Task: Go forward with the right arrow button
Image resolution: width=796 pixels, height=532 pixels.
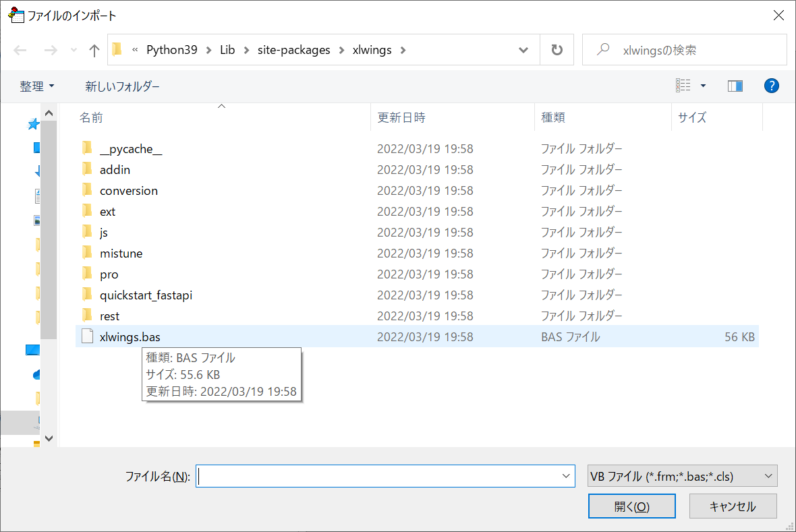Action: [51, 51]
